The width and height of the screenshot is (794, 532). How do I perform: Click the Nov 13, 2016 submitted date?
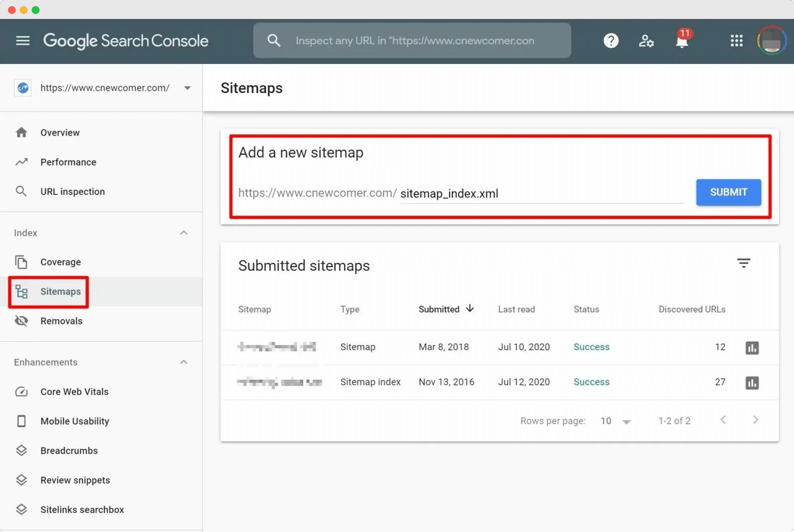click(447, 382)
